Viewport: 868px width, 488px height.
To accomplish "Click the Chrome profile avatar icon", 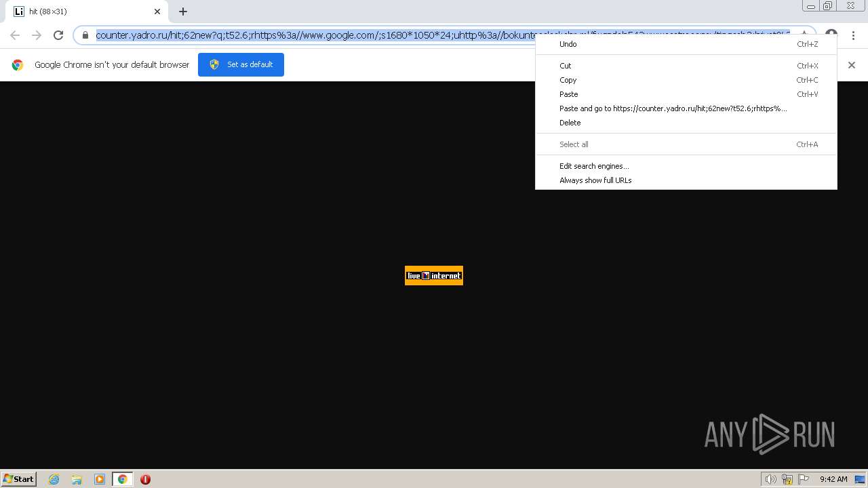I will [x=831, y=33].
